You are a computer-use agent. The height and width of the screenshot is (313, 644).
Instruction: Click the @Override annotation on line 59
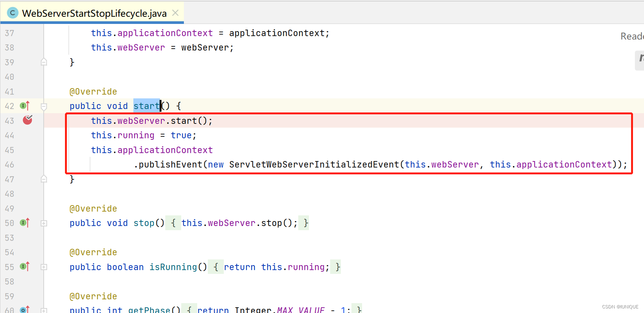coord(93,296)
